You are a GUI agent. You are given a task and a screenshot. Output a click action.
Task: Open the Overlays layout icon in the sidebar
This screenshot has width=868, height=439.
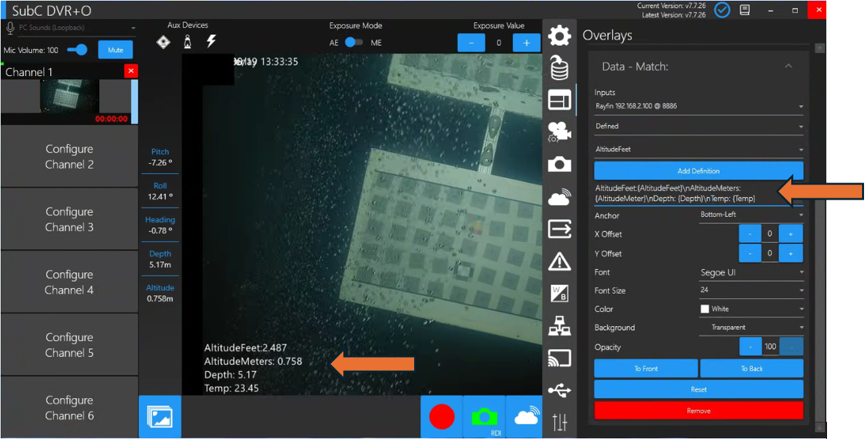click(560, 100)
